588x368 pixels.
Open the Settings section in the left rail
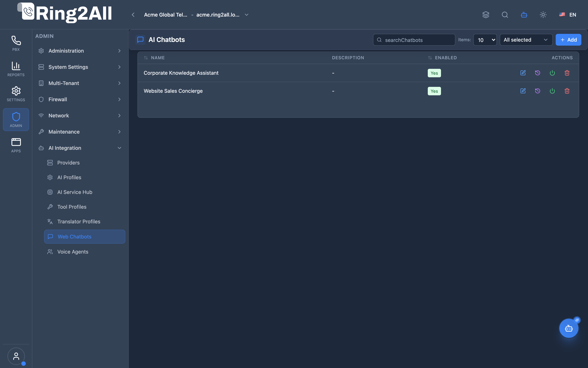point(16,94)
